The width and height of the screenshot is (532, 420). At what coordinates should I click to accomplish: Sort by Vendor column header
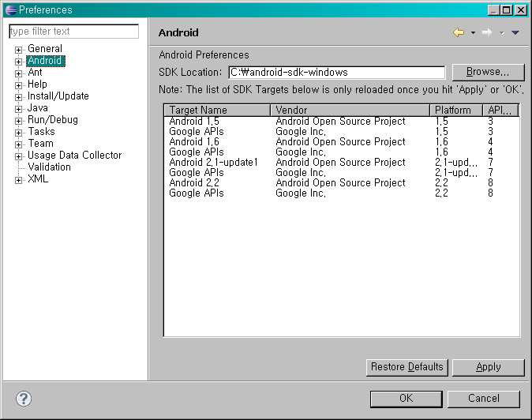(x=350, y=111)
